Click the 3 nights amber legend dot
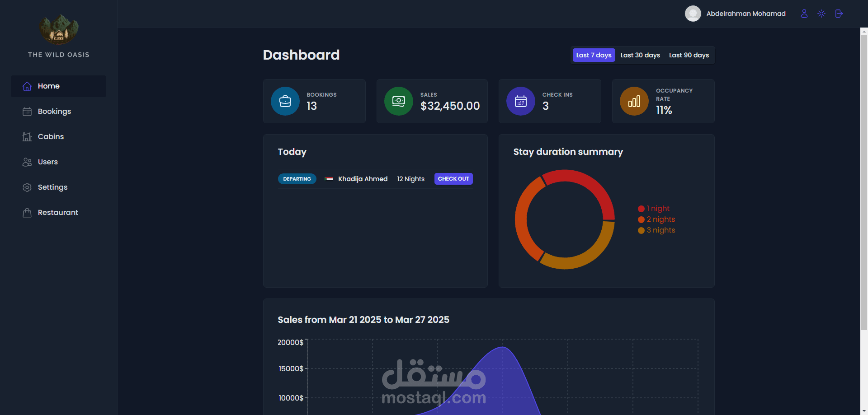This screenshot has width=868, height=415. tap(641, 230)
